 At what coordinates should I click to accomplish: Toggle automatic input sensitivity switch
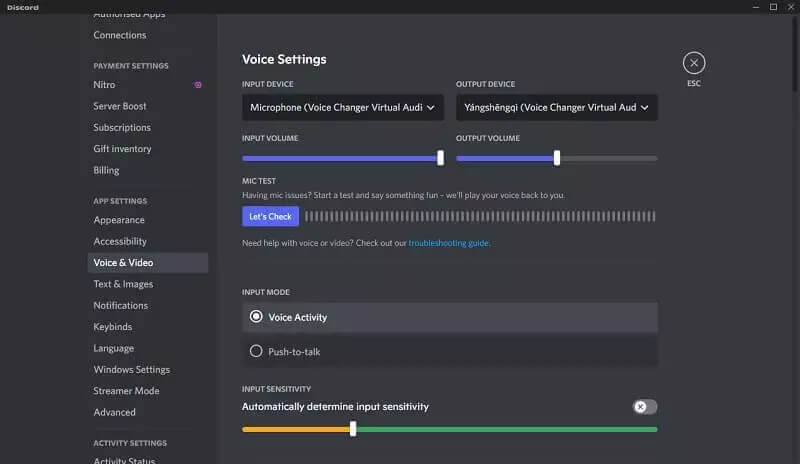pyautogui.click(x=645, y=407)
